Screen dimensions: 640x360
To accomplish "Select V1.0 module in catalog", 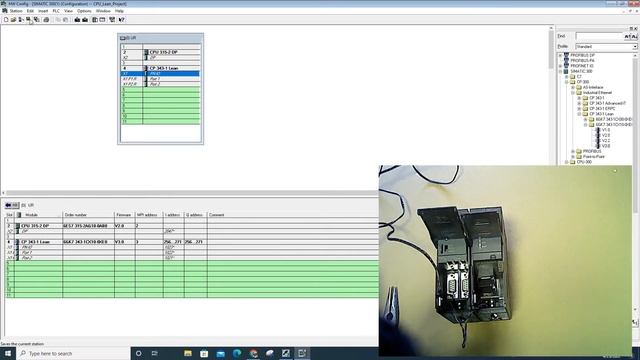I will [x=606, y=130].
